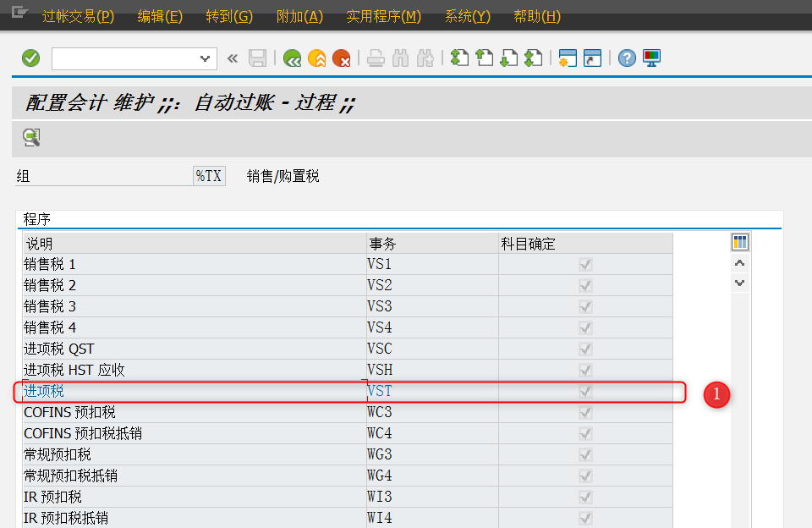Viewport: 812px width, 528px height.
Task: Click the green Enter checkmark icon
Action: pos(31,58)
